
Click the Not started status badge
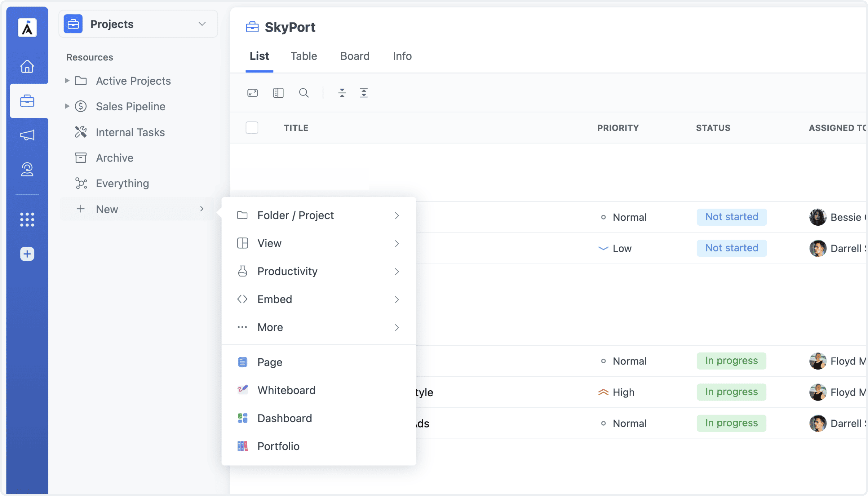coord(731,217)
